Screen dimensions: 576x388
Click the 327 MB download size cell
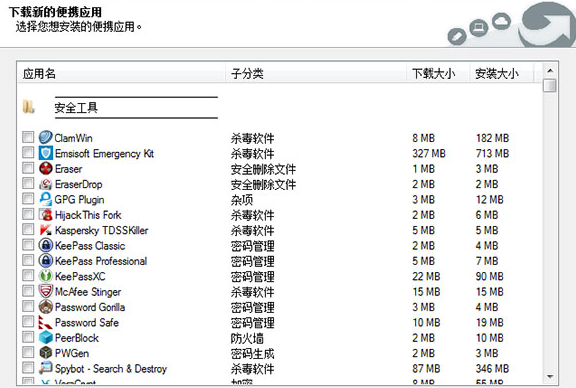coord(429,153)
